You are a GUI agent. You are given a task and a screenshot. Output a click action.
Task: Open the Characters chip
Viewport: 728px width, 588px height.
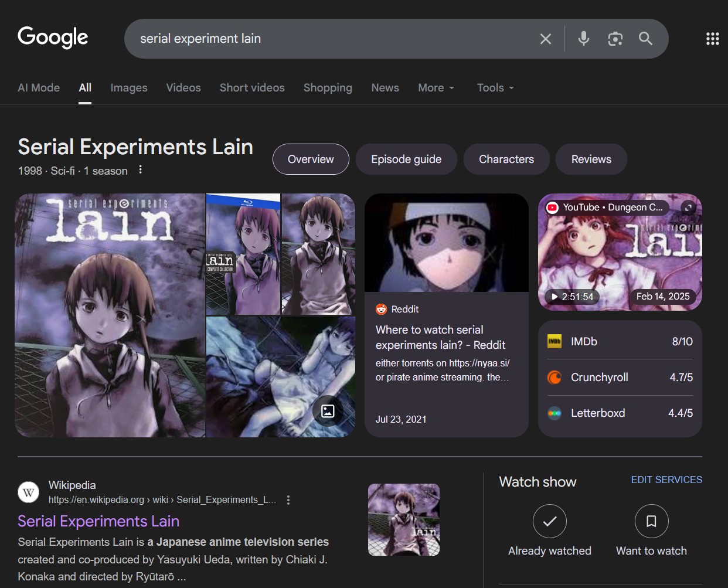506,159
